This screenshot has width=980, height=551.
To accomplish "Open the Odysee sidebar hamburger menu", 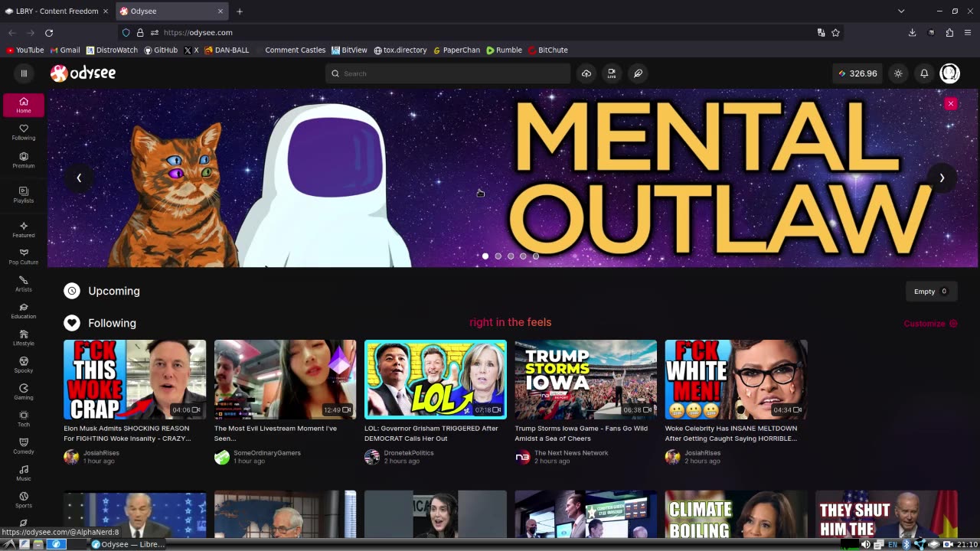I will tap(24, 73).
